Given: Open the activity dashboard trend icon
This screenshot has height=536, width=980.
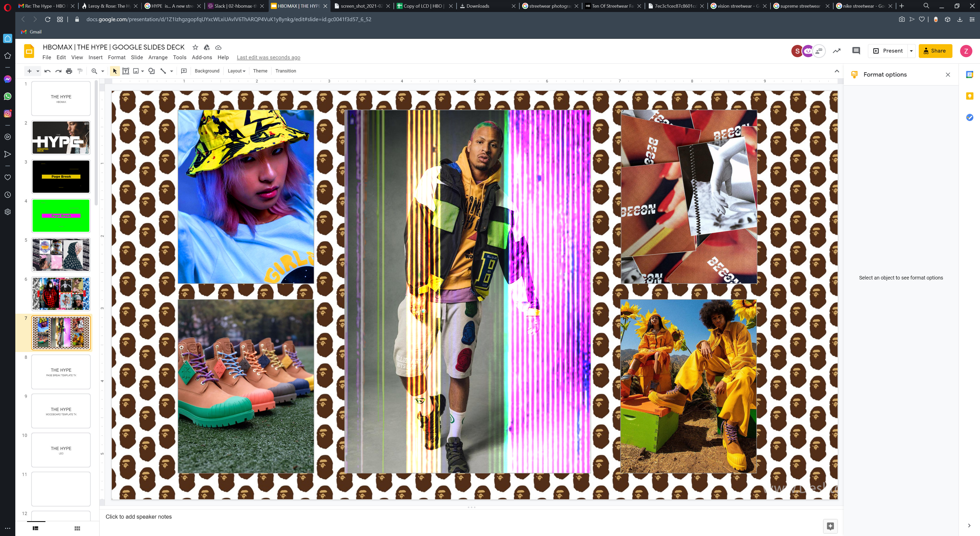Looking at the screenshot, I should click(x=837, y=51).
